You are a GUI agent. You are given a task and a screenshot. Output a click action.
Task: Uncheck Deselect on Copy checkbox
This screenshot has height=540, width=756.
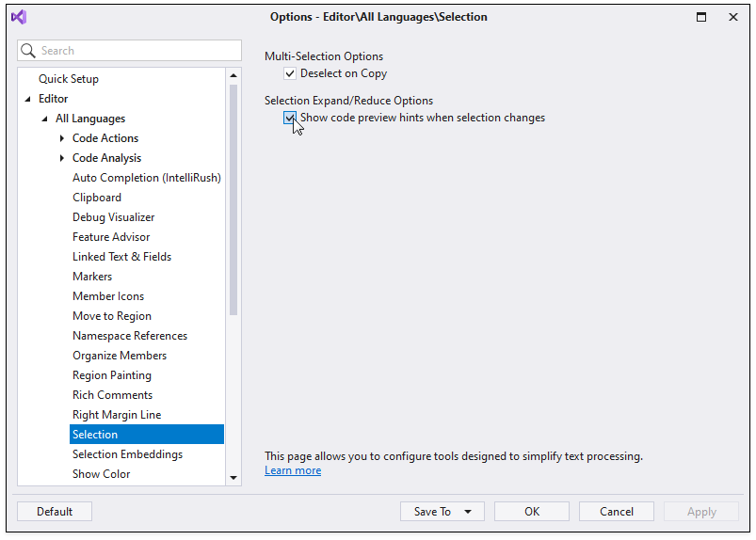(290, 73)
